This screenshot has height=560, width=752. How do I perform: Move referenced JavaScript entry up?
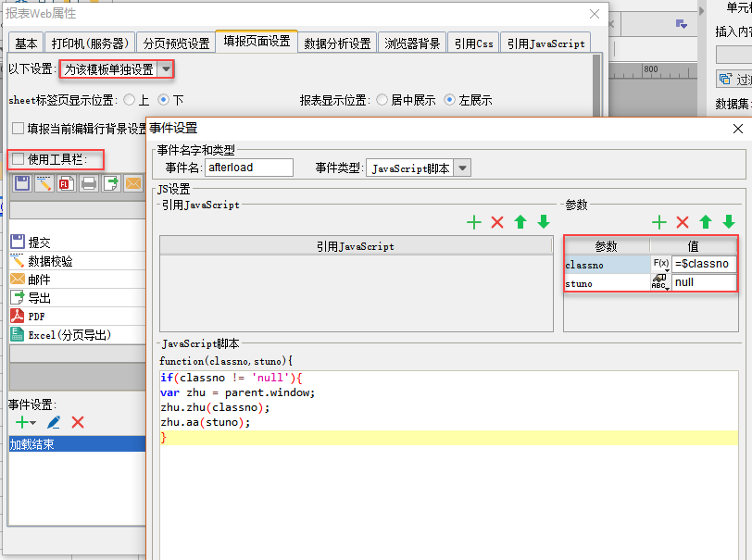coord(520,222)
